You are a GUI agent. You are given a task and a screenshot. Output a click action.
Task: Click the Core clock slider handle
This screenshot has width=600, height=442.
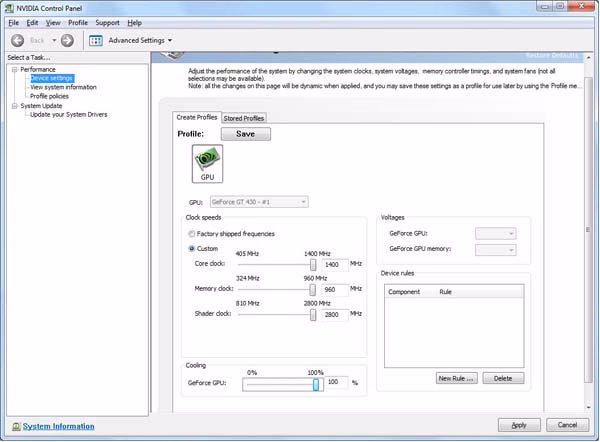pyautogui.click(x=313, y=264)
